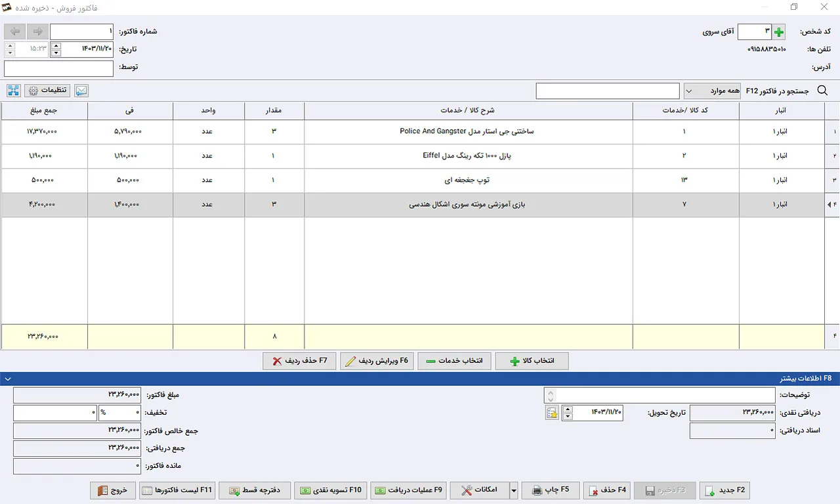Click the green plus add-person icon
The width and height of the screenshot is (840, 504).
coord(778,31)
